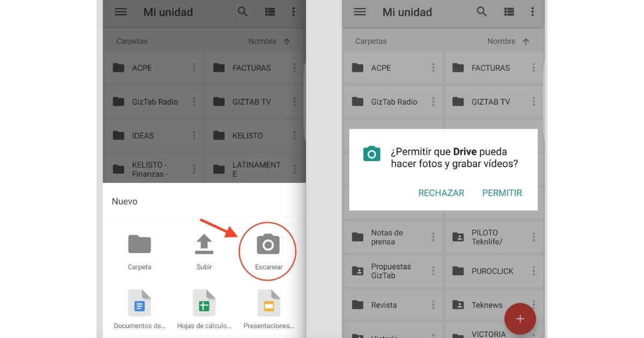
Task: Tap PERMITIR in permission dialog
Action: tap(502, 193)
